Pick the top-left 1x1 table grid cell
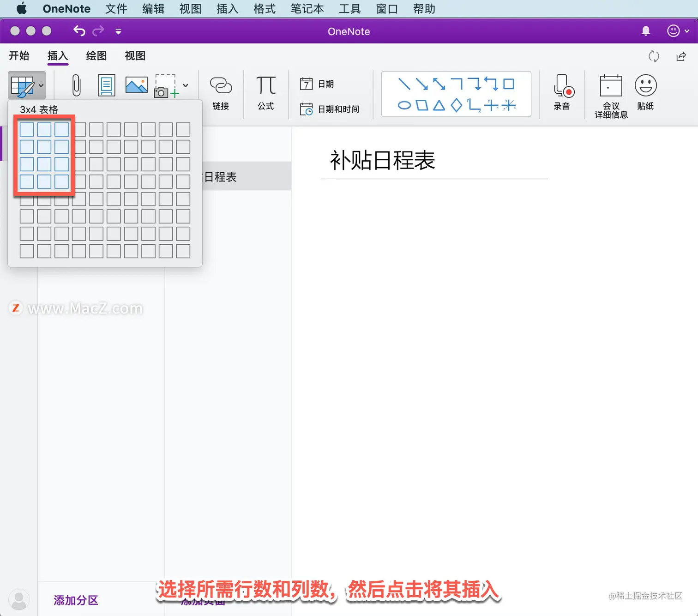This screenshot has height=616, width=698. click(x=27, y=129)
